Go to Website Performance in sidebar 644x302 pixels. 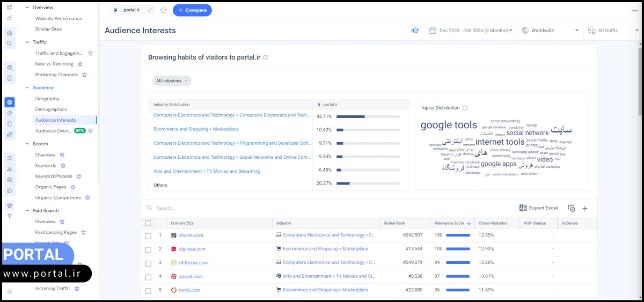pos(58,18)
